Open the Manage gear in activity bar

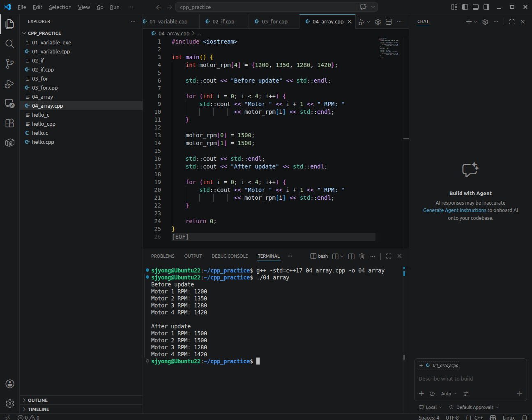[10, 404]
